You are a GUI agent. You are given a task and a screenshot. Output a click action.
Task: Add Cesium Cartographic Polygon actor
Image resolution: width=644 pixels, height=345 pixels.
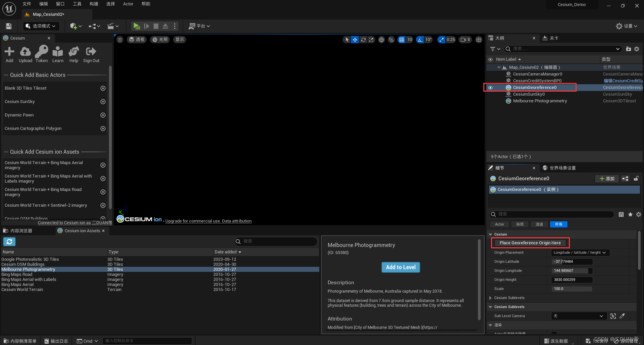pos(103,129)
